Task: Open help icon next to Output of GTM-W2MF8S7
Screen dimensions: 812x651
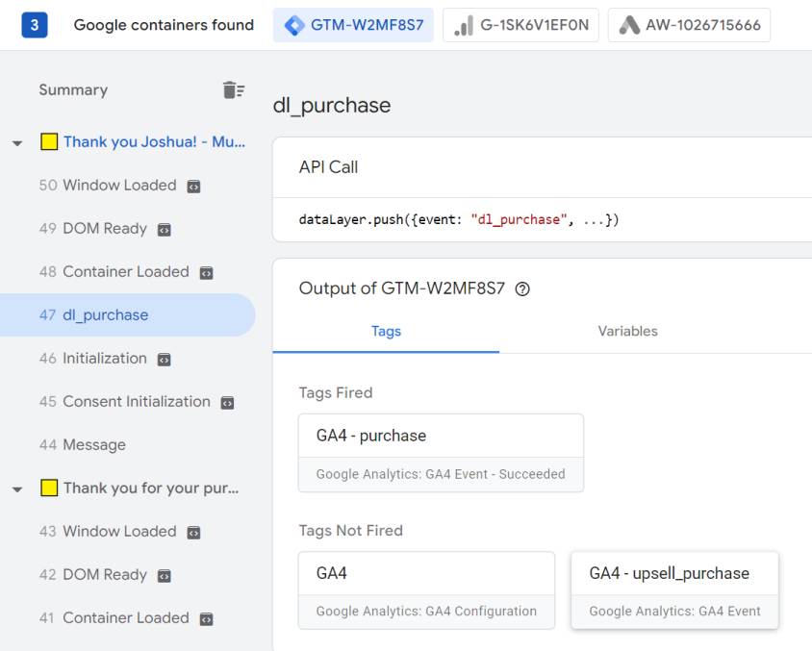Action: 522,288
